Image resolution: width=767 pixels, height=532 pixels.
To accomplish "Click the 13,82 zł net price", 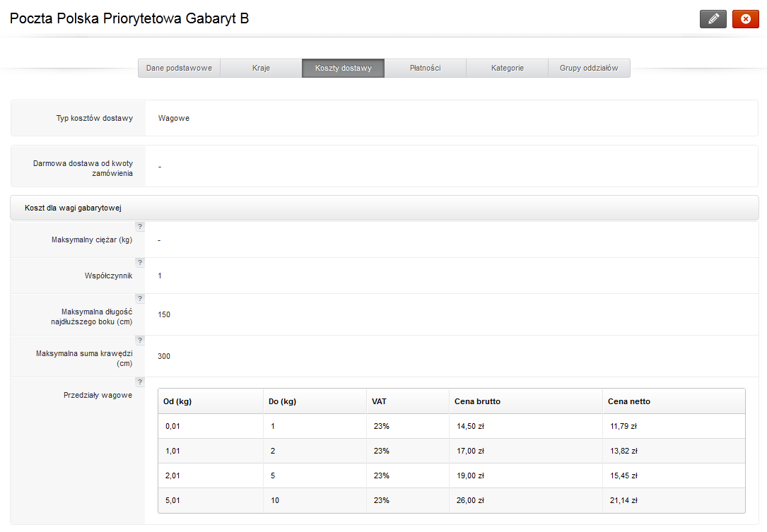I will (x=623, y=451).
